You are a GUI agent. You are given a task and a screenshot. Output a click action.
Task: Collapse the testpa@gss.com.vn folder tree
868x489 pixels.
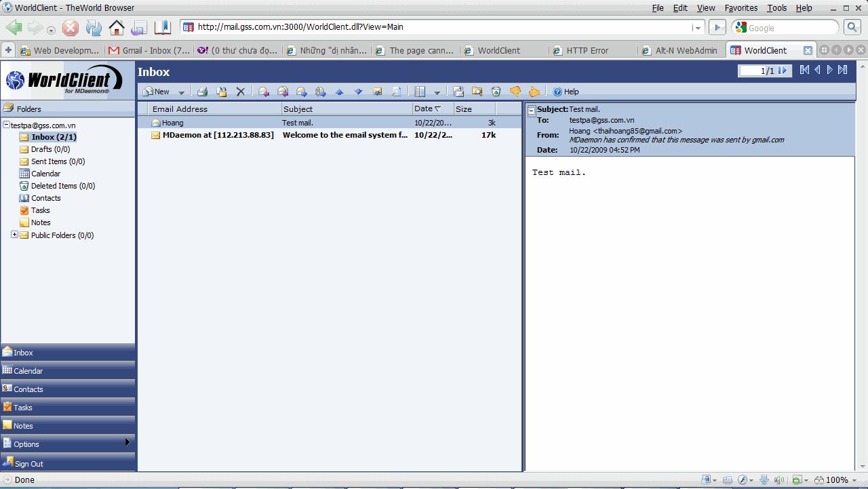pyautogui.click(x=7, y=125)
